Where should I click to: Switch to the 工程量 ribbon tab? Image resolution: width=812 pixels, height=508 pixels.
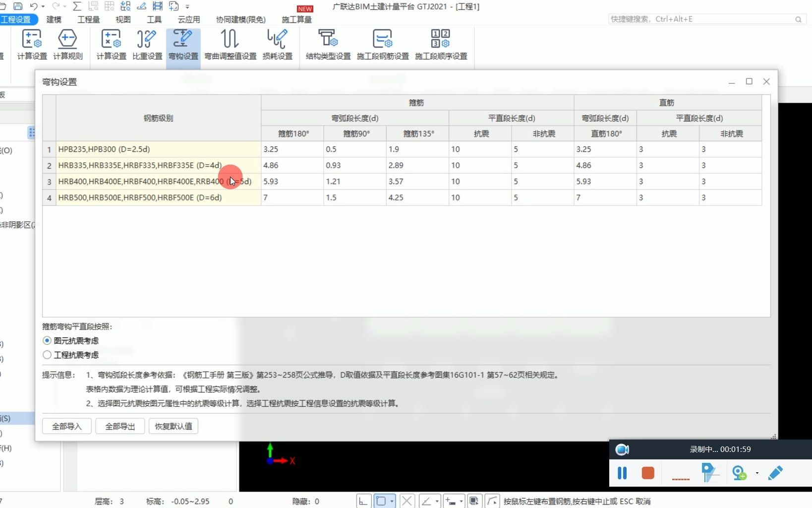tap(89, 19)
